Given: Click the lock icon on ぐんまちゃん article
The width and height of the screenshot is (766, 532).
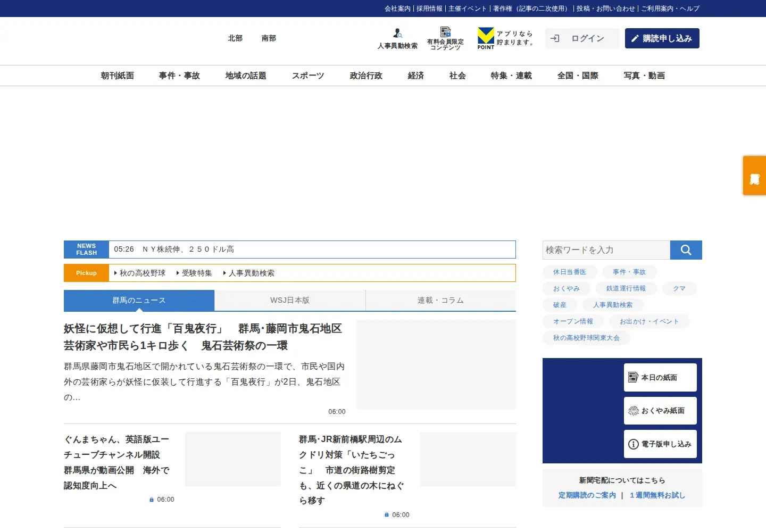Looking at the screenshot, I should click(x=152, y=500).
